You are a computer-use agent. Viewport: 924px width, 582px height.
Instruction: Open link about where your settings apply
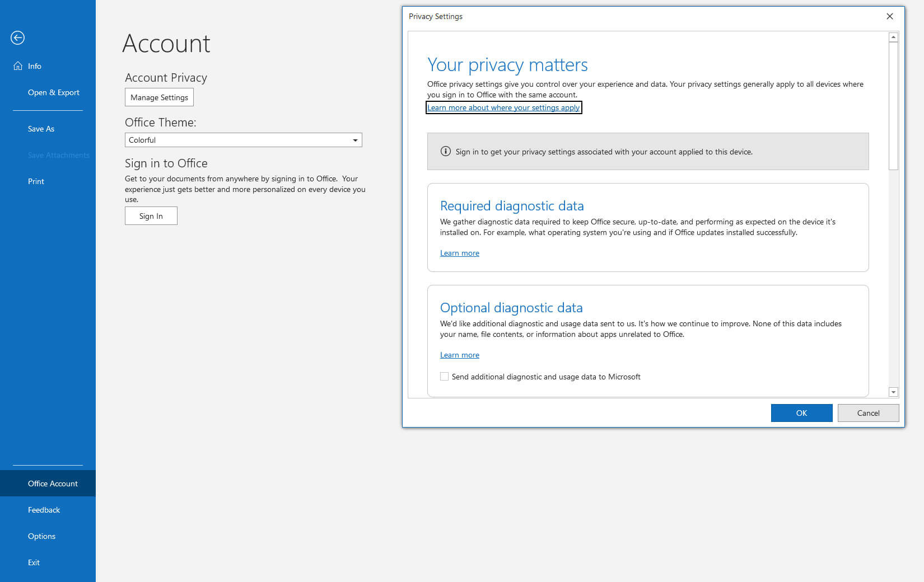503,107
